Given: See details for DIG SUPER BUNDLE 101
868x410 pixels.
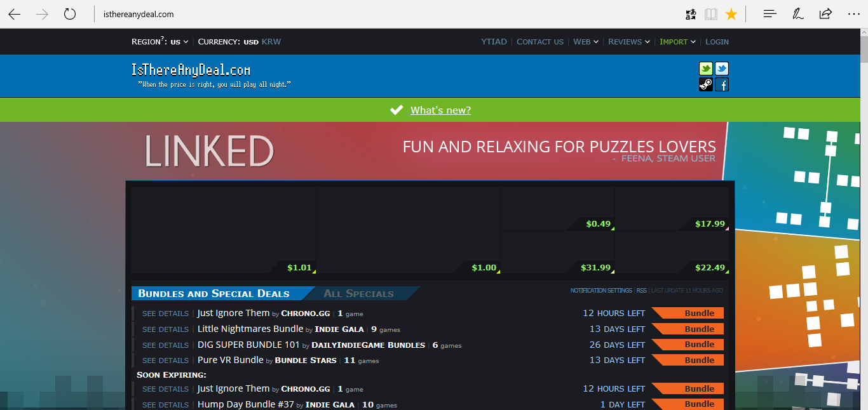Looking at the screenshot, I should point(165,345).
